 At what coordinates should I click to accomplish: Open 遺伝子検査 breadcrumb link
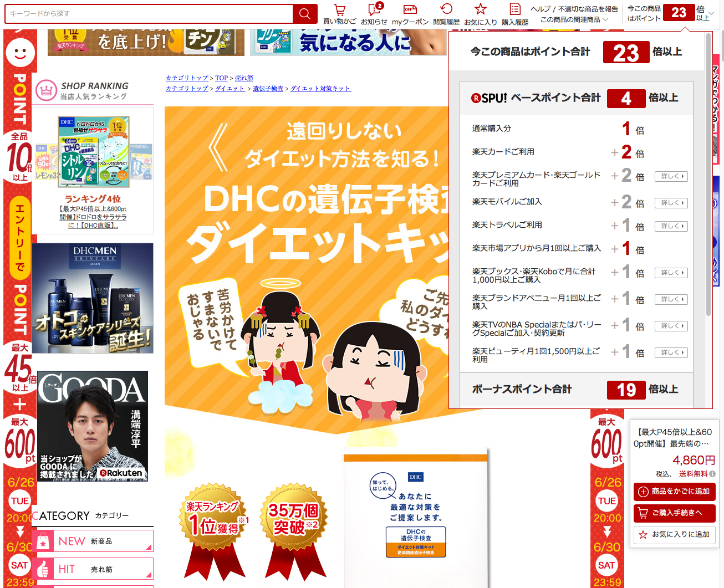click(x=268, y=88)
